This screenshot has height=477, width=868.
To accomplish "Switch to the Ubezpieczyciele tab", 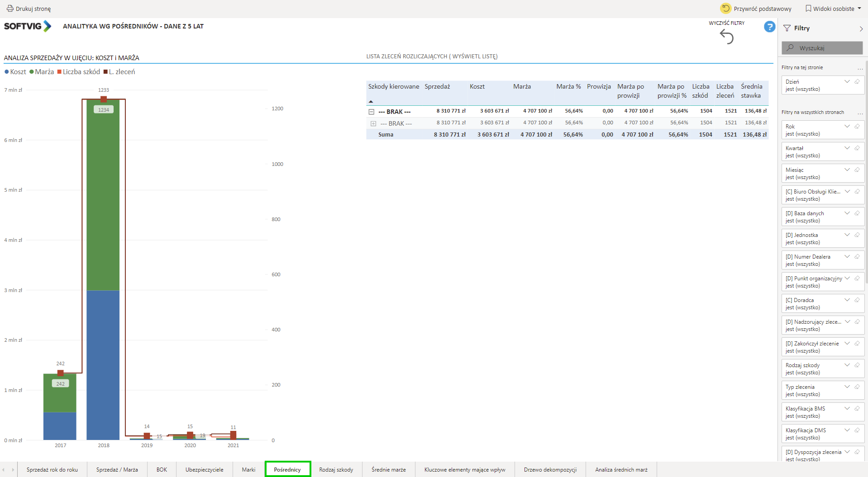I will (204, 470).
